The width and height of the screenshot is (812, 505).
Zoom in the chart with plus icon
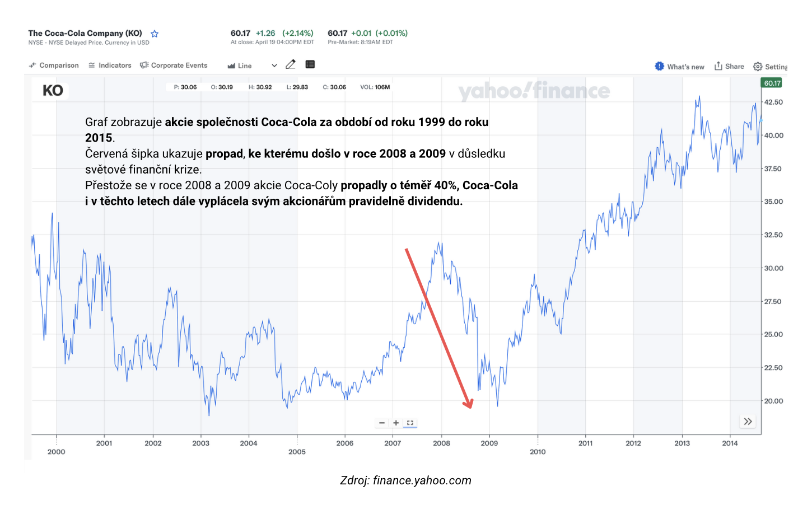click(x=396, y=423)
